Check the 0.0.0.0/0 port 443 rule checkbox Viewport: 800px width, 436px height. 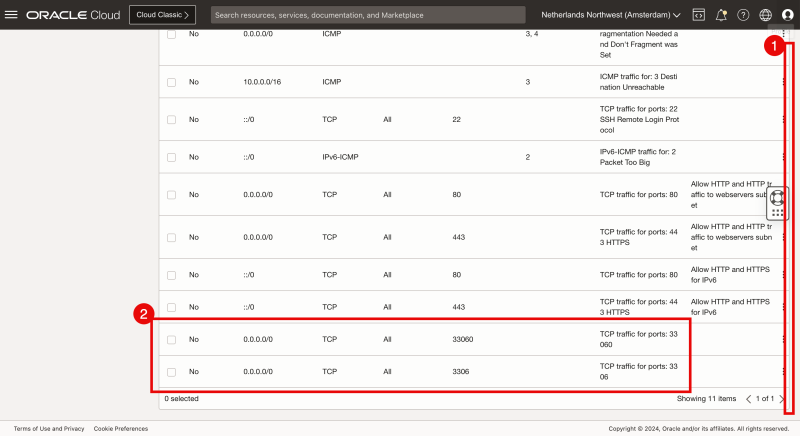[171, 238]
